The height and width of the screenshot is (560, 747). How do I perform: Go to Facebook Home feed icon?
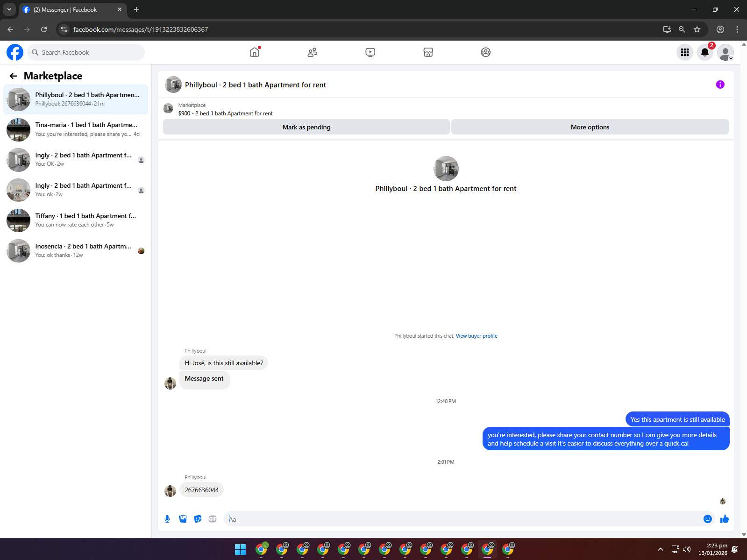[x=255, y=52]
